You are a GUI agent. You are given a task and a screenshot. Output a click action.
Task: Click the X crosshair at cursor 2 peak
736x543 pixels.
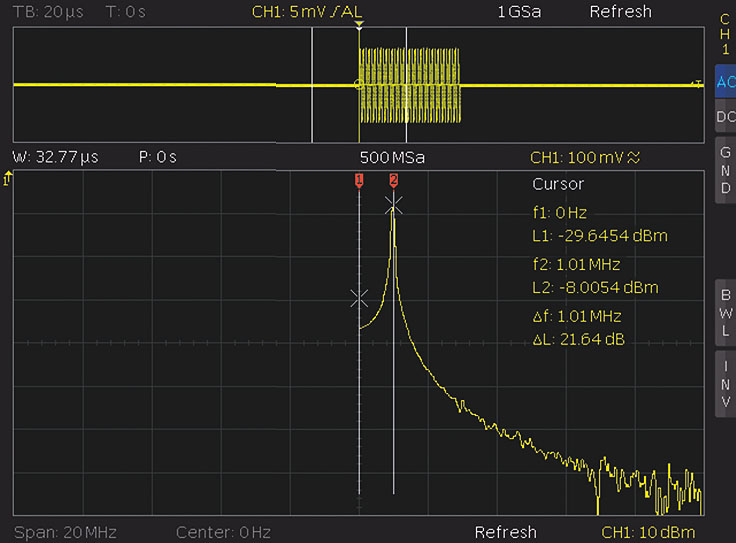[394, 205]
